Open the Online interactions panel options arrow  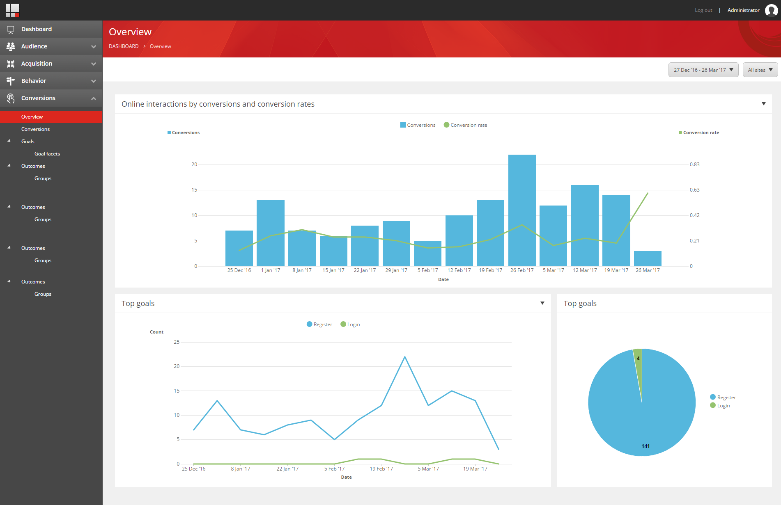tap(764, 104)
